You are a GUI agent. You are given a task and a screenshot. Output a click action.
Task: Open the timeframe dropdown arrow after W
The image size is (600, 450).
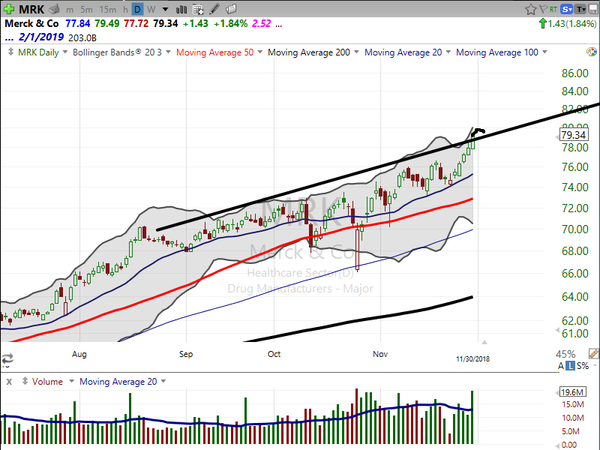click(165, 9)
